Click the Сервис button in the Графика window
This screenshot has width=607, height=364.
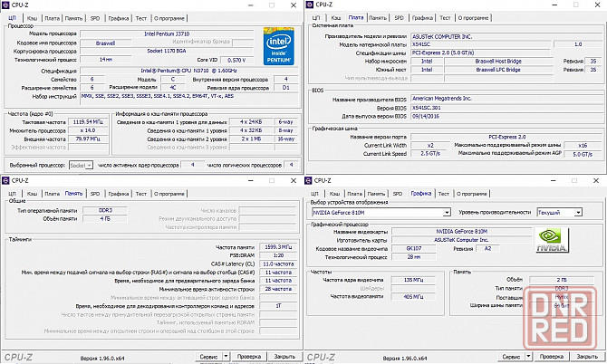pos(511,356)
